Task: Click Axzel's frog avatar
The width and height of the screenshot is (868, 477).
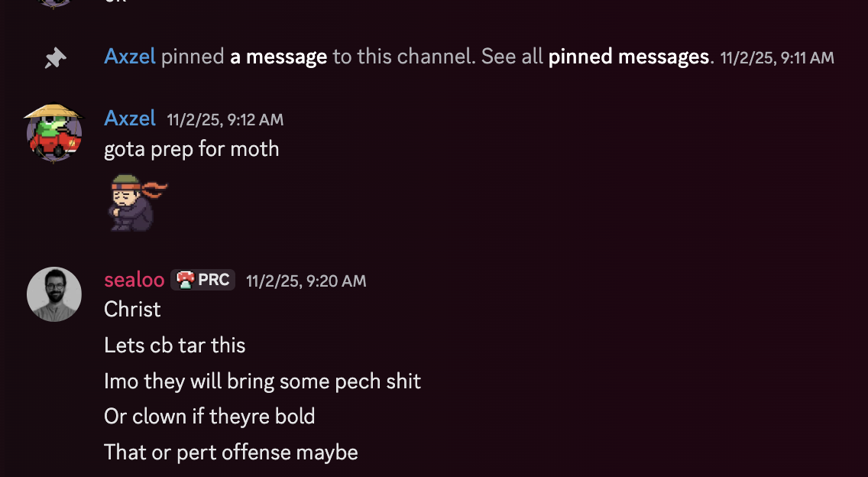Action: pos(53,135)
